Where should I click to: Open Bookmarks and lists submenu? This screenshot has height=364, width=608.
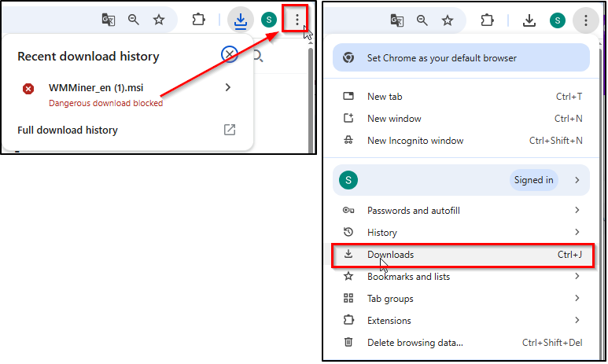pyautogui.click(x=461, y=277)
